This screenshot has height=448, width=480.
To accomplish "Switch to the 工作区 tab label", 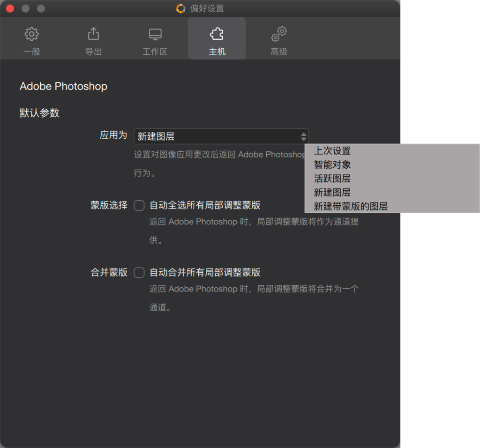I will point(155,52).
